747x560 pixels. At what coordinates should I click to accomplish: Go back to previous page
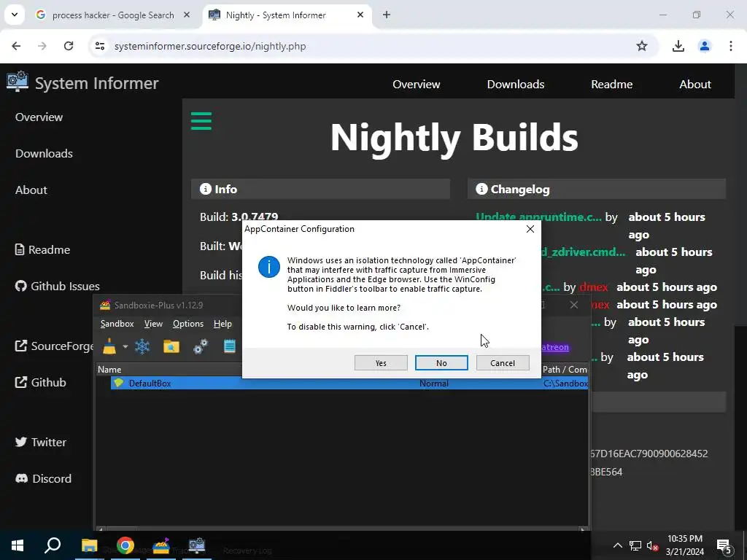(16, 46)
